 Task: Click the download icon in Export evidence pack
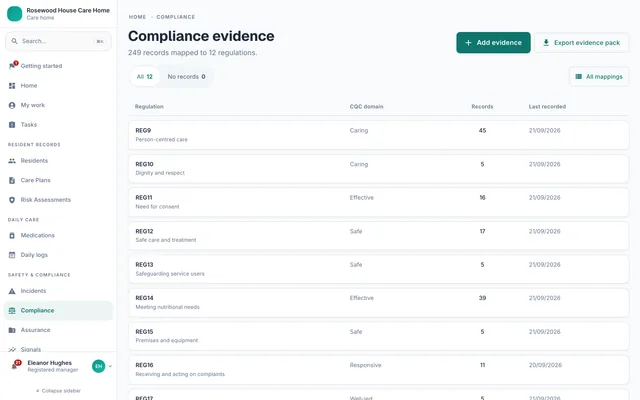pyautogui.click(x=546, y=42)
